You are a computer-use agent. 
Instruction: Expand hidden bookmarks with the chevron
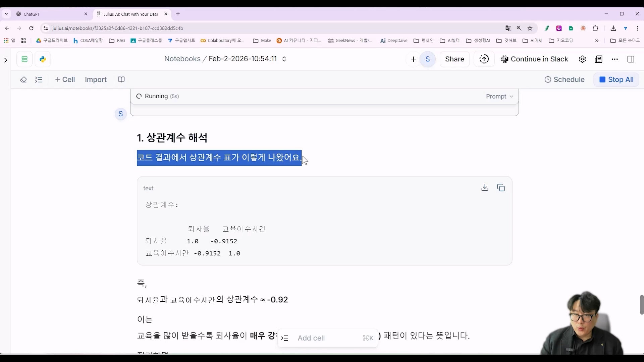(597, 41)
